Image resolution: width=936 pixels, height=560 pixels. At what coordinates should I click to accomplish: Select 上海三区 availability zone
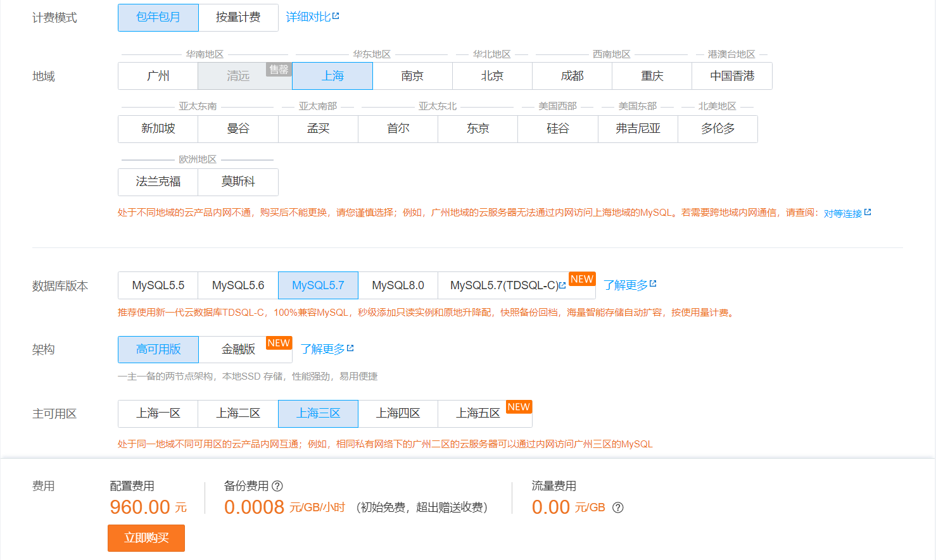click(318, 414)
